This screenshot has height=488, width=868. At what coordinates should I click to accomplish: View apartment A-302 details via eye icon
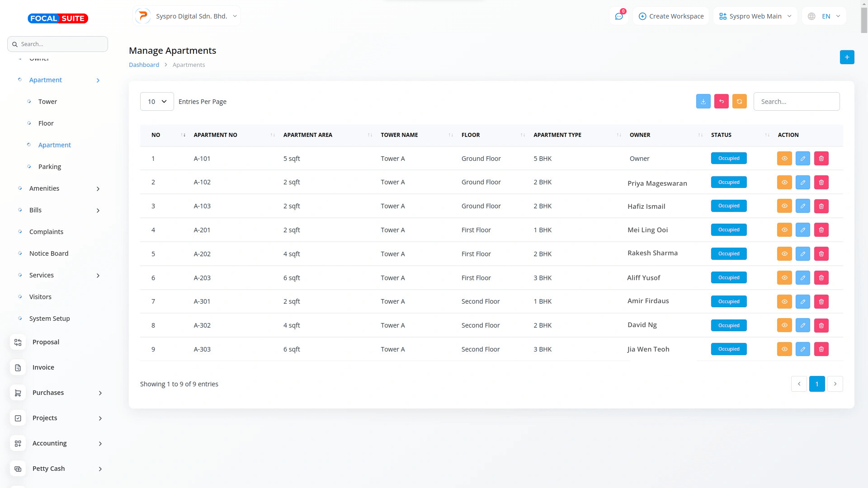784,325
